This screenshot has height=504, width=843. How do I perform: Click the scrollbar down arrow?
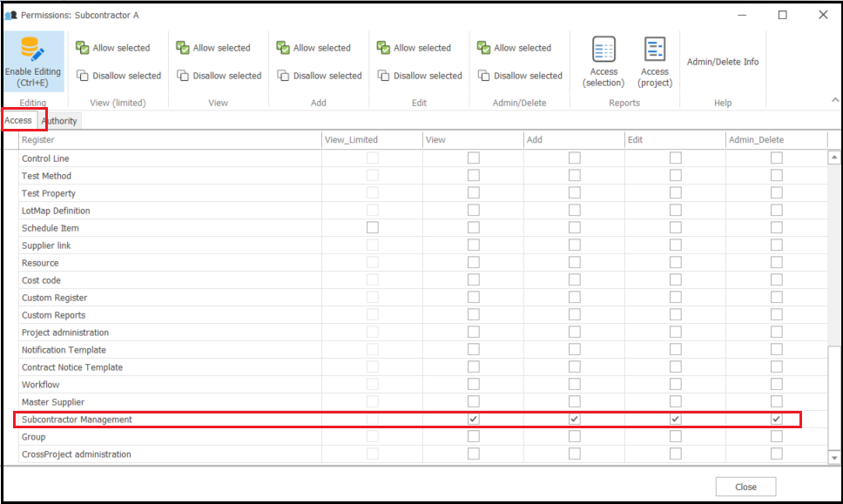click(834, 458)
